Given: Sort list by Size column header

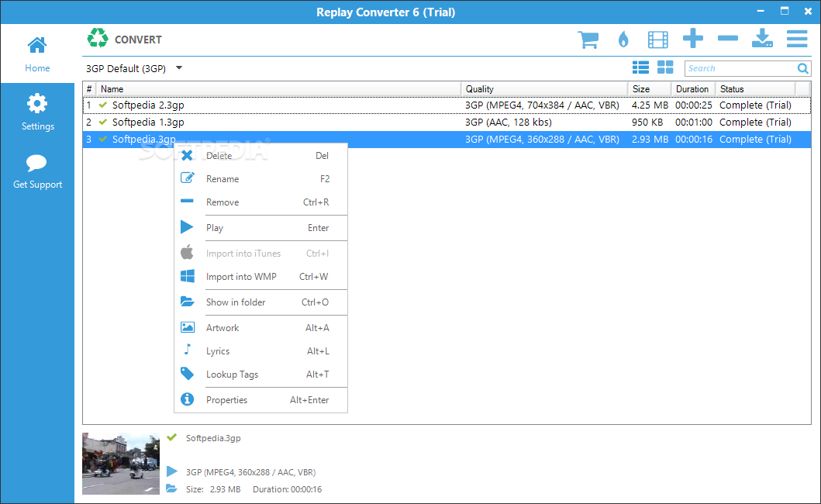Looking at the screenshot, I should [x=649, y=89].
